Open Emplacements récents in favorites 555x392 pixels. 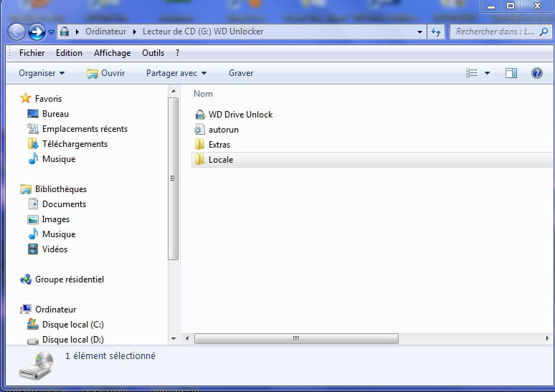click(77, 129)
